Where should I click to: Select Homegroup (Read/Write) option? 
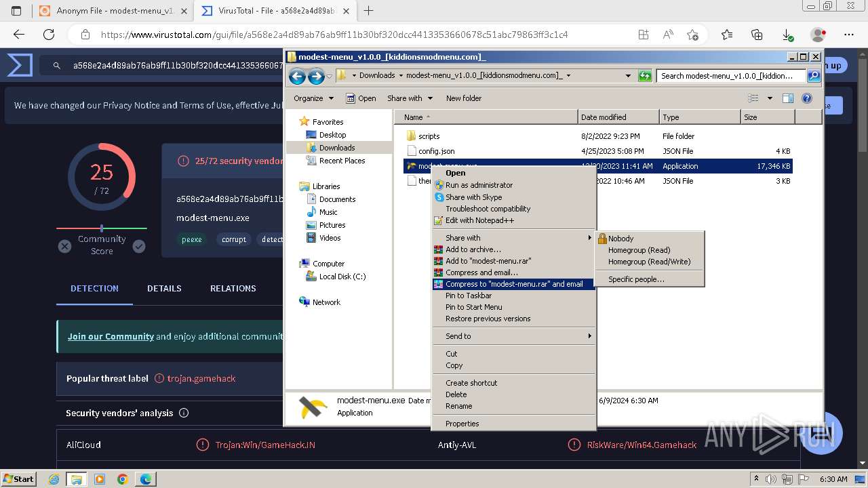(650, 262)
